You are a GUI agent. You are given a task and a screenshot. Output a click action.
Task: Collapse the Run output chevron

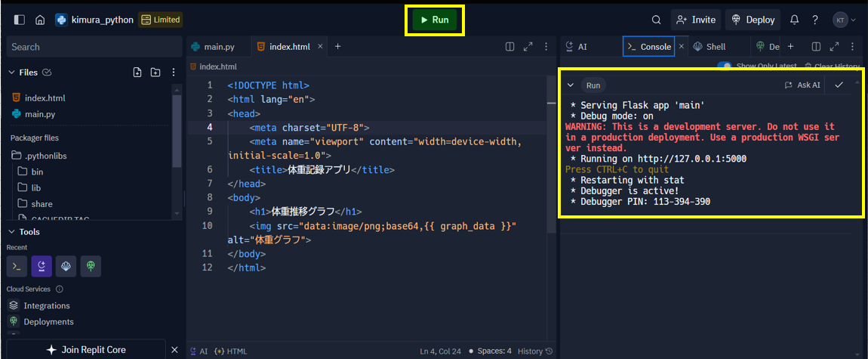coord(571,85)
